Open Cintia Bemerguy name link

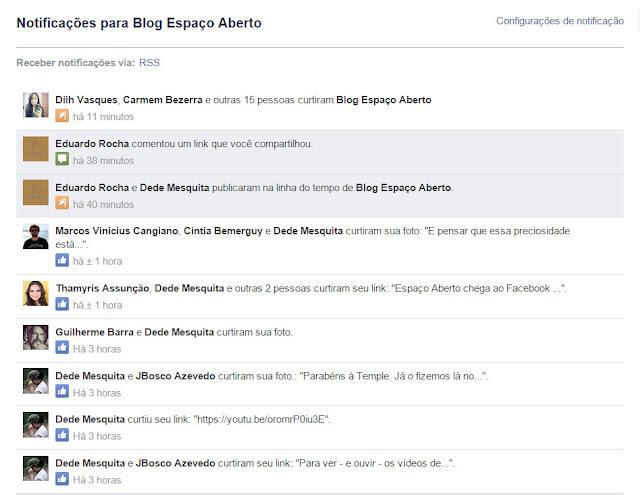(223, 231)
